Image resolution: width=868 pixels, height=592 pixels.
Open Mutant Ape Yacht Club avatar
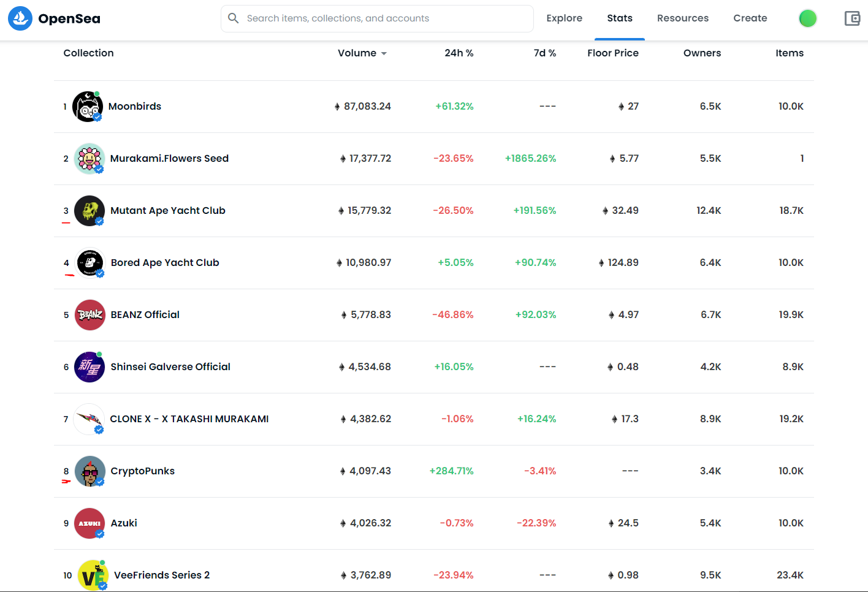89,211
